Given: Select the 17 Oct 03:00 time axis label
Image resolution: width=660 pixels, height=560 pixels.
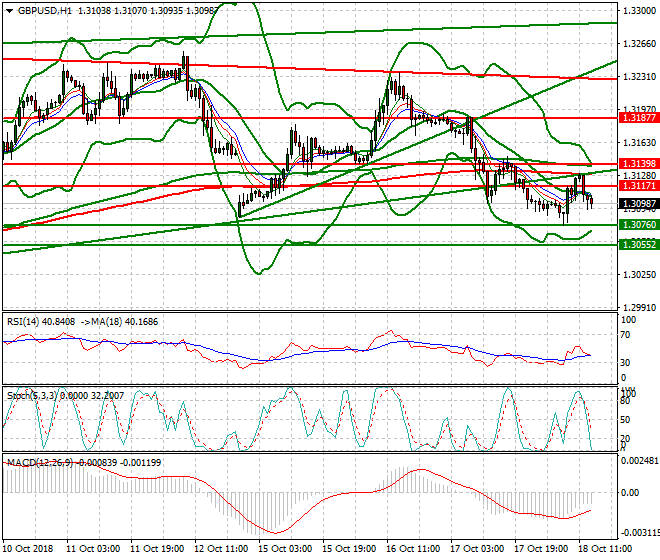Looking at the screenshot, I should pos(477,549).
